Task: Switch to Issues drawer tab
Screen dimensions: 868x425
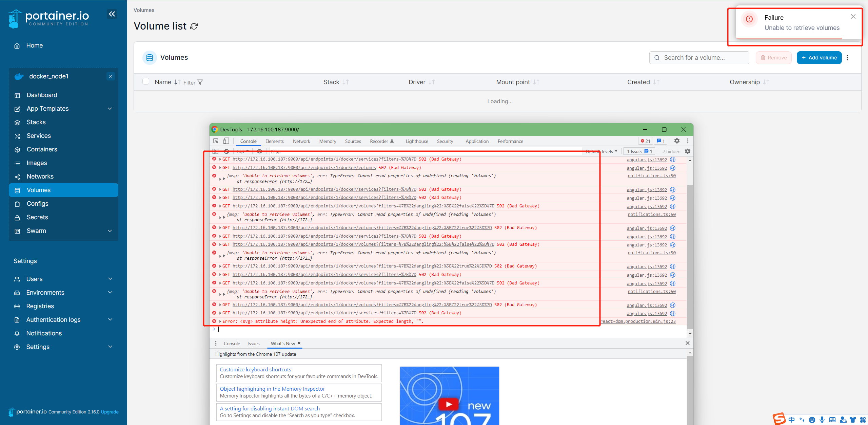Action: coord(253,344)
